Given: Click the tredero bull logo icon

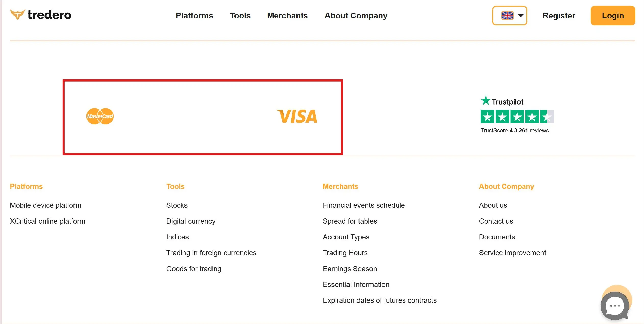Looking at the screenshot, I should click(17, 15).
